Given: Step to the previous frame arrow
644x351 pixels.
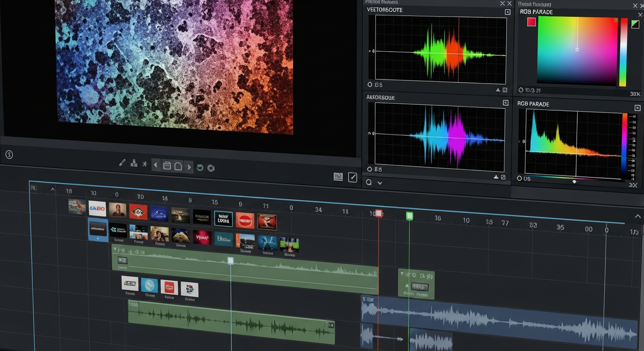Looking at the screenshot, I should 156,165.
